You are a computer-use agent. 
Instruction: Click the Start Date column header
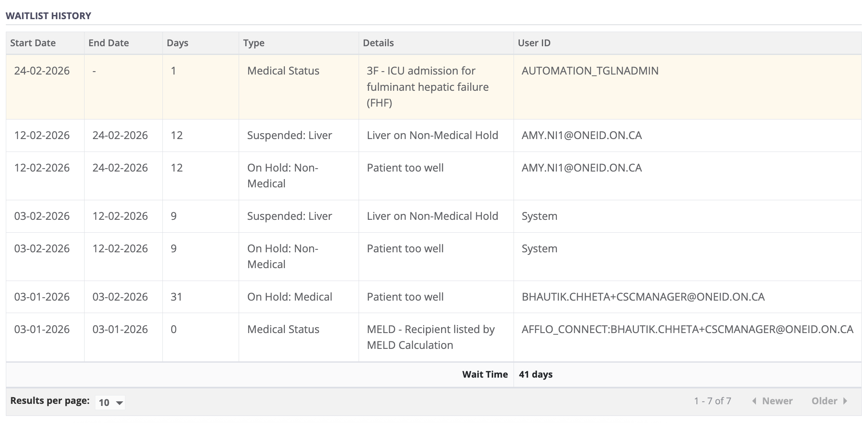pyautogui.click(x=33, y=43)
